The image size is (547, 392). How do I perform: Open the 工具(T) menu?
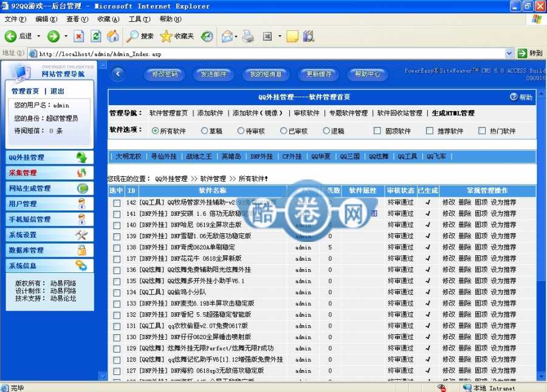[139, 19]
